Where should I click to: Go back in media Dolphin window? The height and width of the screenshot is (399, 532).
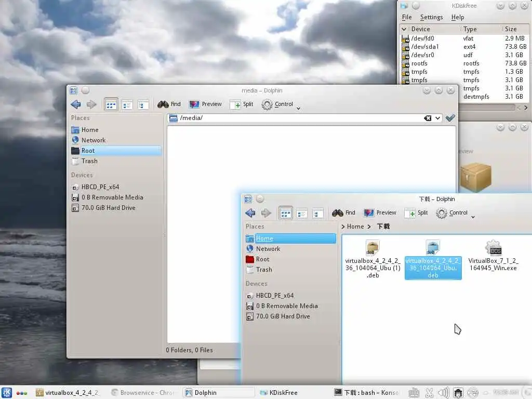(76, 104)
